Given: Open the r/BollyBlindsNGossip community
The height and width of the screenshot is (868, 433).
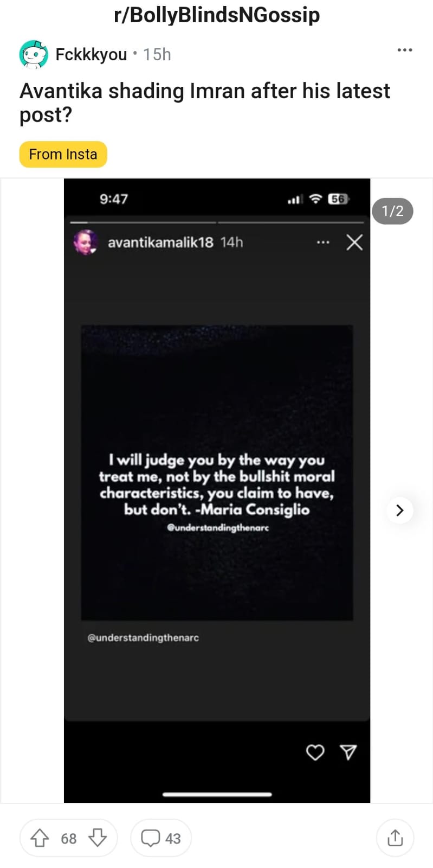Looking at the screenshot, I should (x=217, y=15).
